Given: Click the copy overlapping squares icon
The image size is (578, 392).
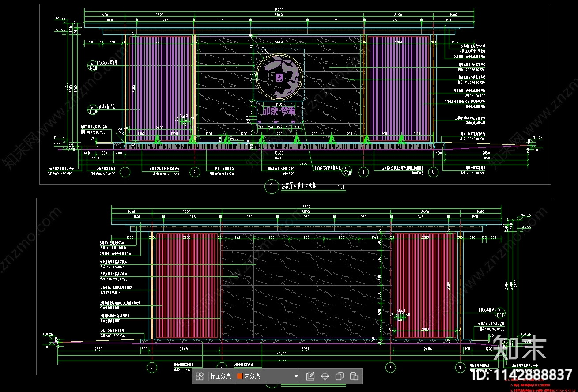Looking at the screenshot, I should tap(339, 376).
